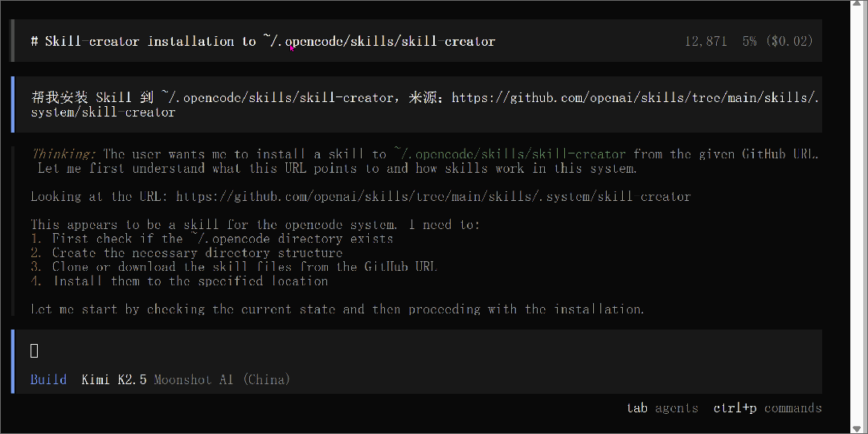Open the GitHub URL in the user message
Image resolution: width=868 pixels, height=434 pixels.
click(x=635, y=98)
